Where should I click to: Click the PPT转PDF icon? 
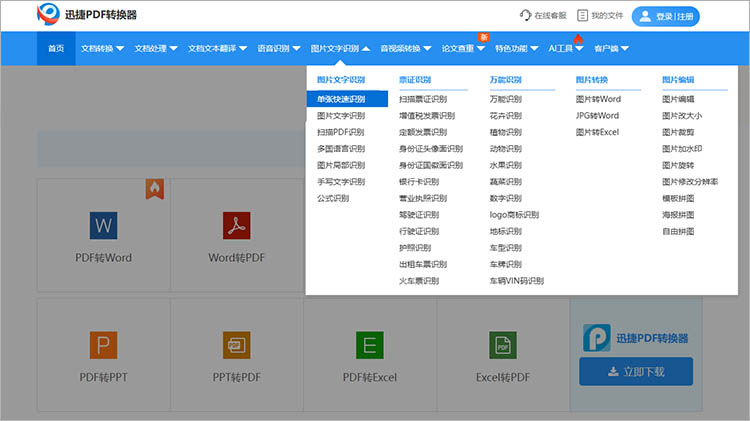point(236,345)
